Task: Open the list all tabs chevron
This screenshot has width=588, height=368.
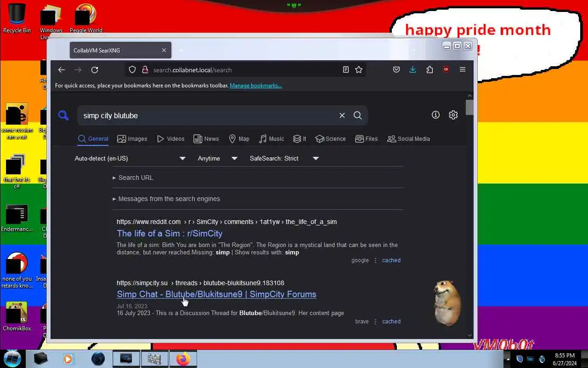Action: pos(414,50)
